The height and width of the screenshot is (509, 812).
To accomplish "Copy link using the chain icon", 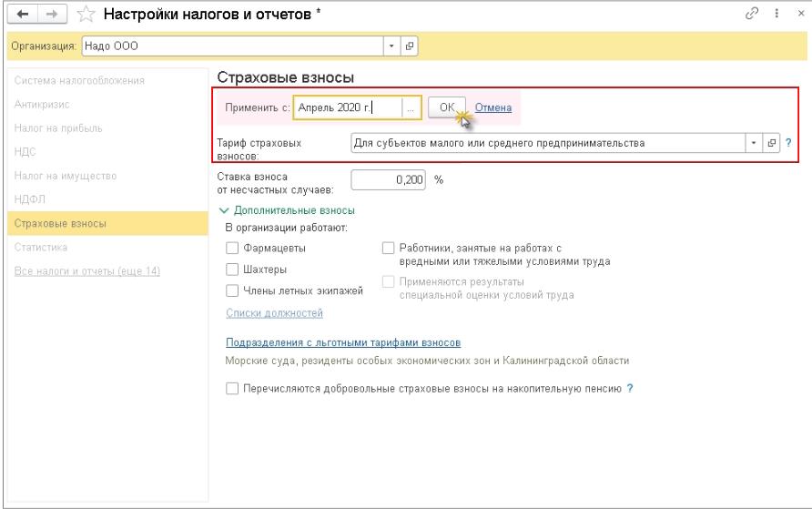I will tap(751, 14).
